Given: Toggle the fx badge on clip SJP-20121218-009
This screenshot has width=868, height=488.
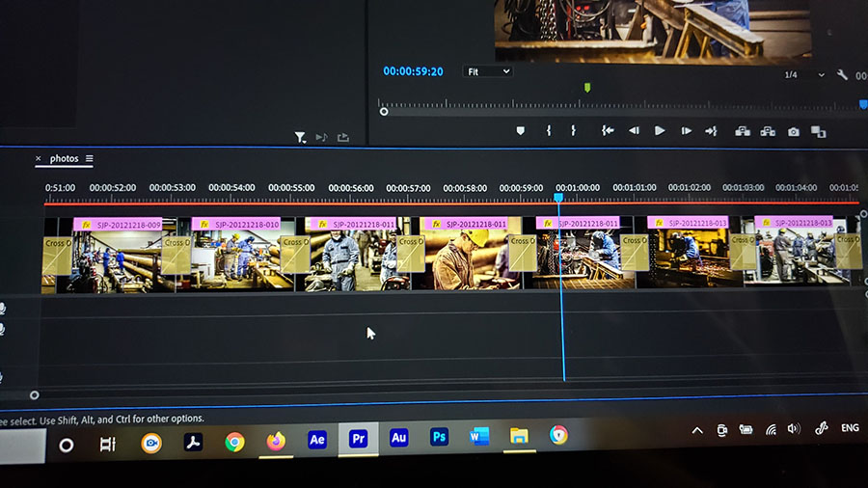Looking at the screenshot, I should point(86,225).
